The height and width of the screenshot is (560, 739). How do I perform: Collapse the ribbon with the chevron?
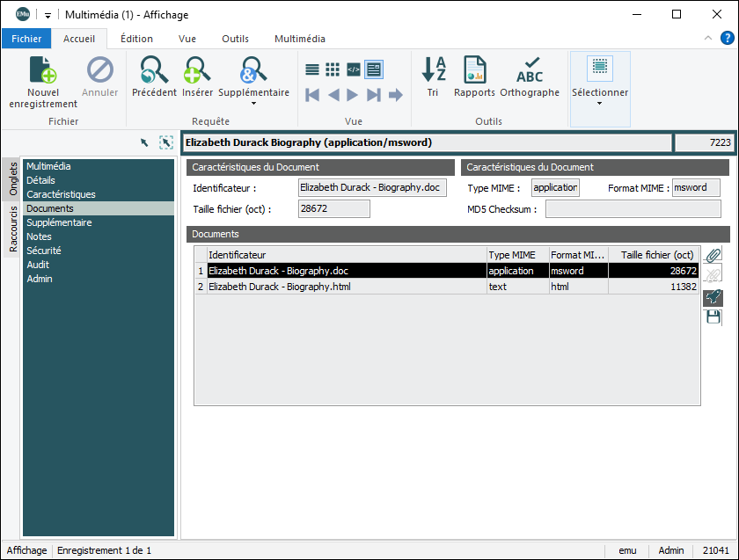[708, 39]
